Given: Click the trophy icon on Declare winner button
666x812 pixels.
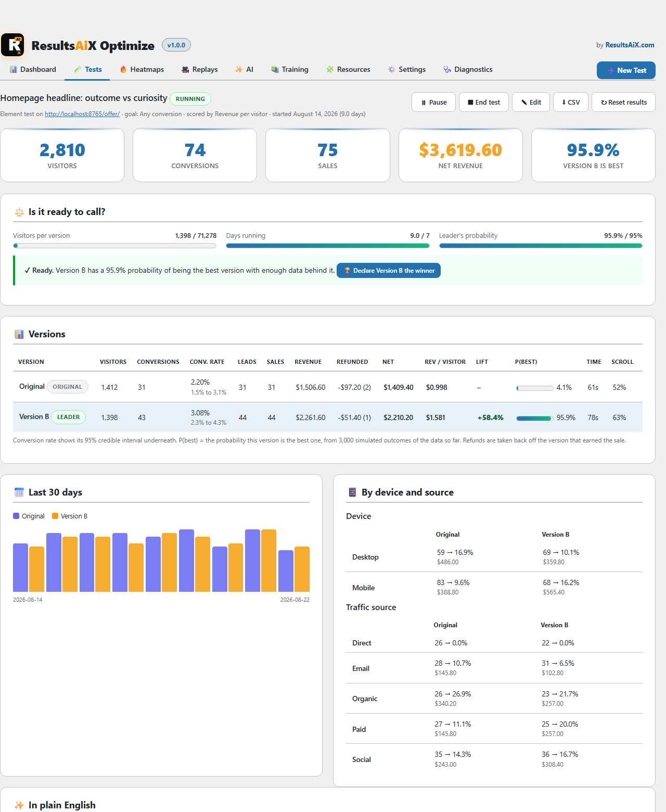Looking at the screenshot, I should (347, 271).
